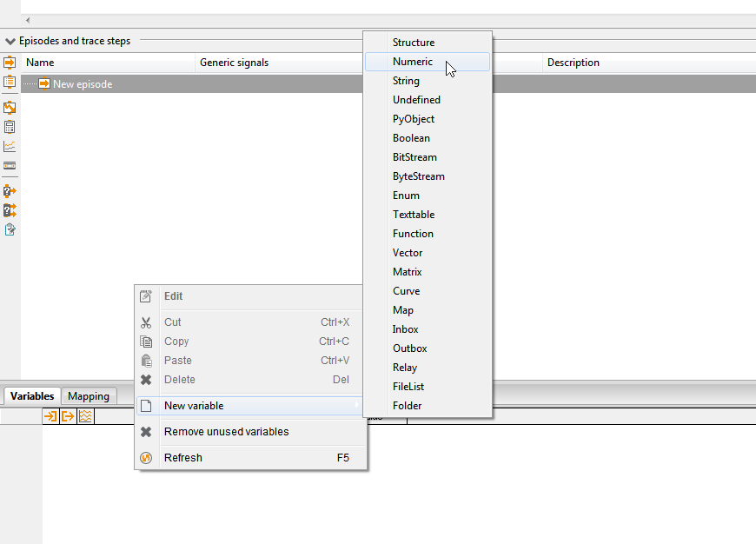Viewport: 756px width, 544px height.
Task: Create a new Enum variable
Action: (x=428, y=196)
